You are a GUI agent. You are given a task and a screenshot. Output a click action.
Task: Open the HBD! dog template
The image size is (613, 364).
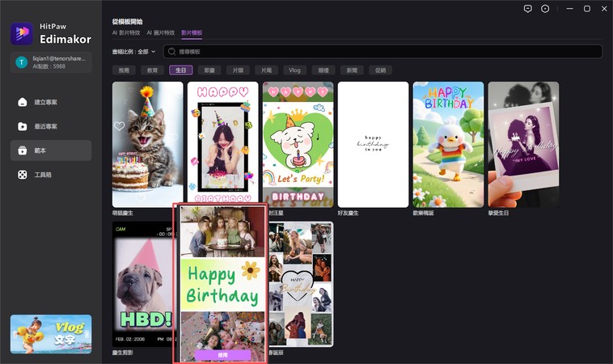[x=143, y=284]
